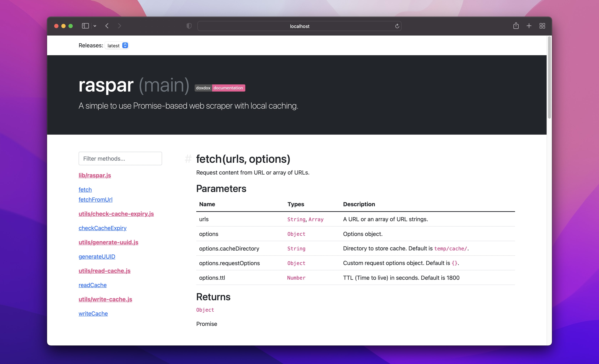
Task: Open a new tab with the plus icon
Action: tap(529, 26)
